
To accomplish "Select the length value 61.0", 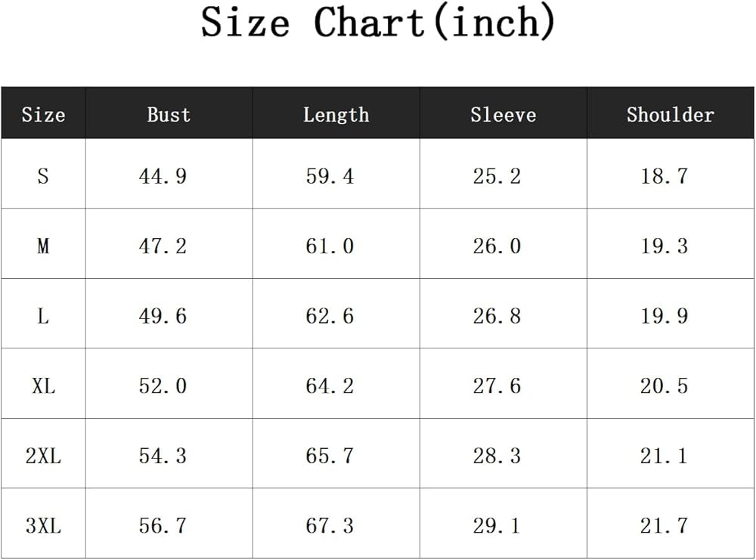I will pyautogui.click(x=330, y=246).
